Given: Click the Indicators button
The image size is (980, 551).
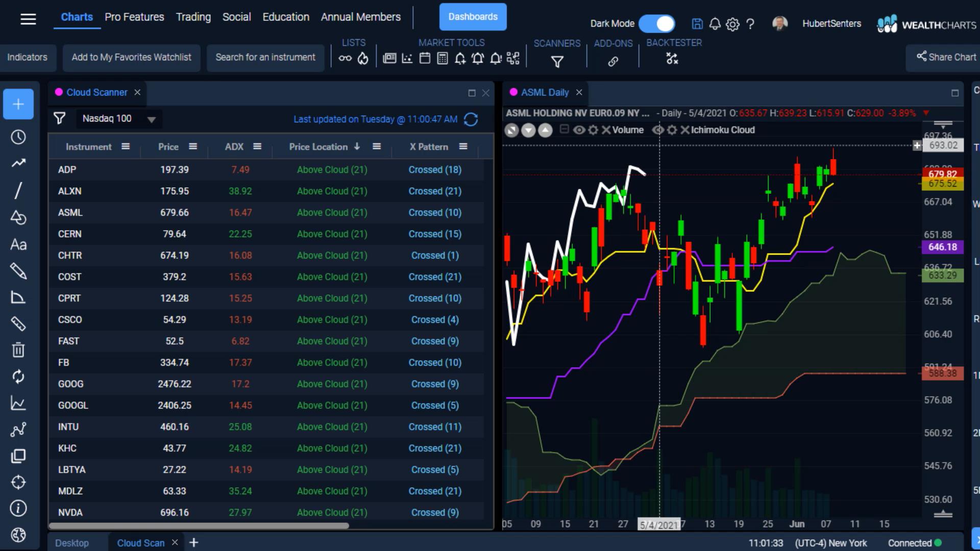Looking at the screenshot, I should point(27,58).
